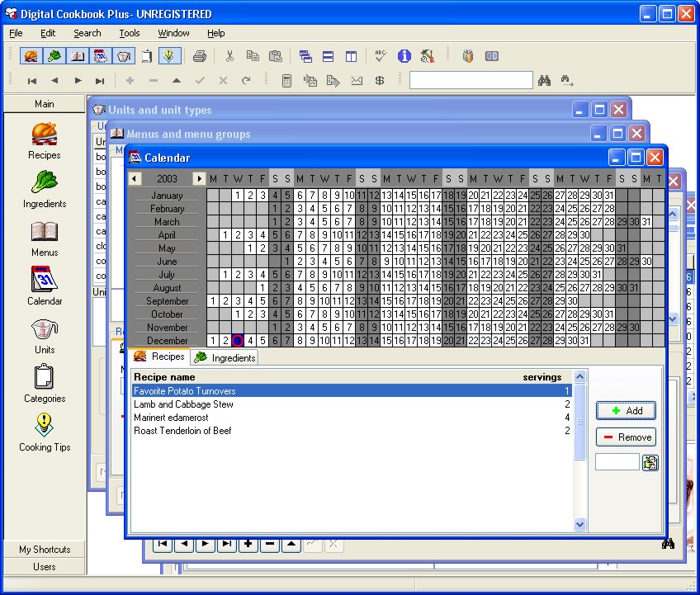
Task: Click the Cut scissors icon
Action: coord(229,56)
